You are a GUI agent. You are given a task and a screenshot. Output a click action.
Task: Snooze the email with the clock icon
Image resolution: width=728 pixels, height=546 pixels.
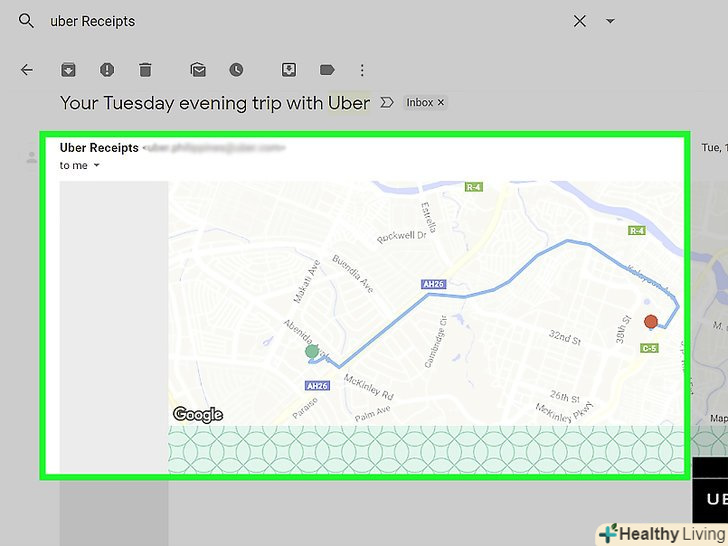[236, 70]
